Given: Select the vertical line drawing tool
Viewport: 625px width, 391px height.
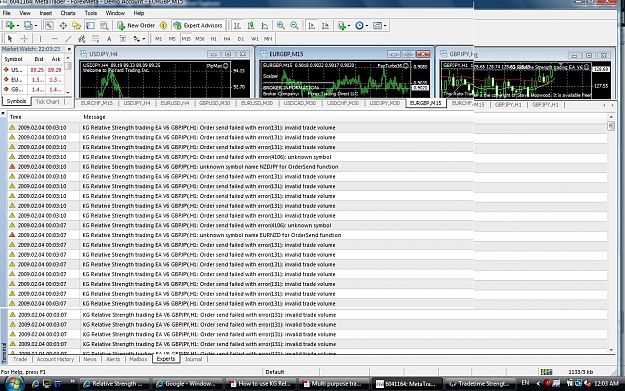Looking at the screenshot, I should point(40,39).
